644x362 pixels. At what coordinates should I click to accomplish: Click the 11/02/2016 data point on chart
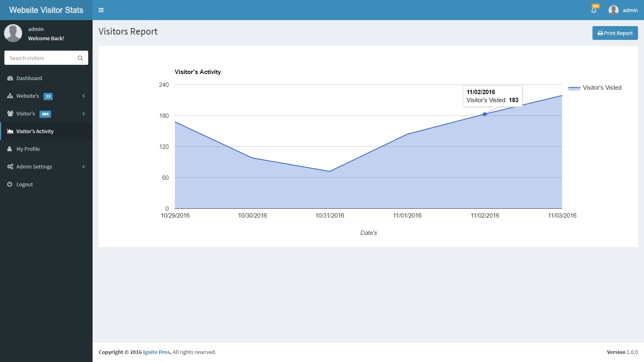coord(485,114)
